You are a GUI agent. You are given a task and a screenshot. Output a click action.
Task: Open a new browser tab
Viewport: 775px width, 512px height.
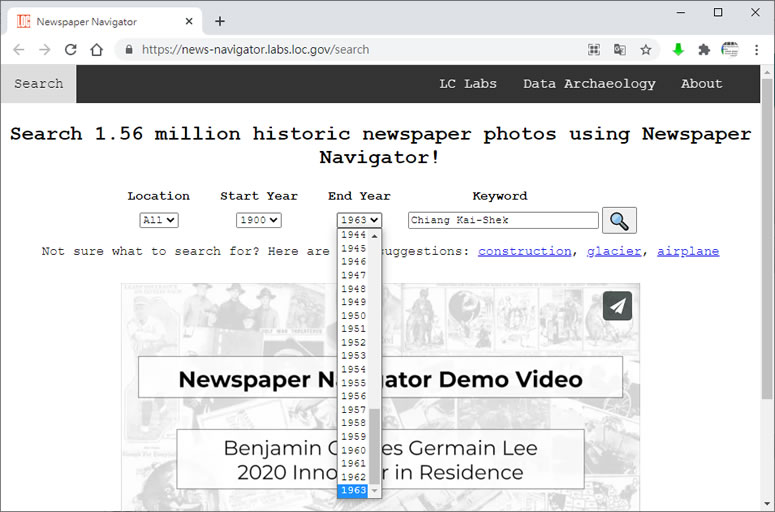coord(220,21)
